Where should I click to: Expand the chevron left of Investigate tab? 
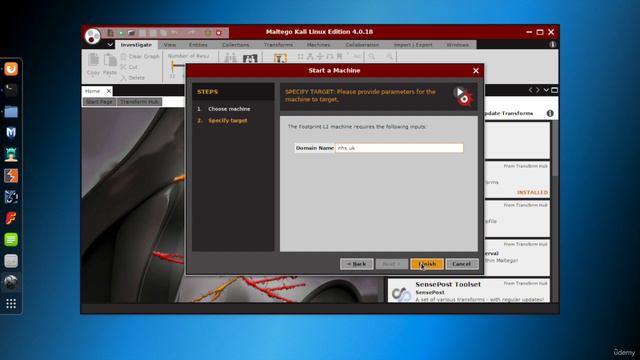pyautogui.click(x=110, y=45)
